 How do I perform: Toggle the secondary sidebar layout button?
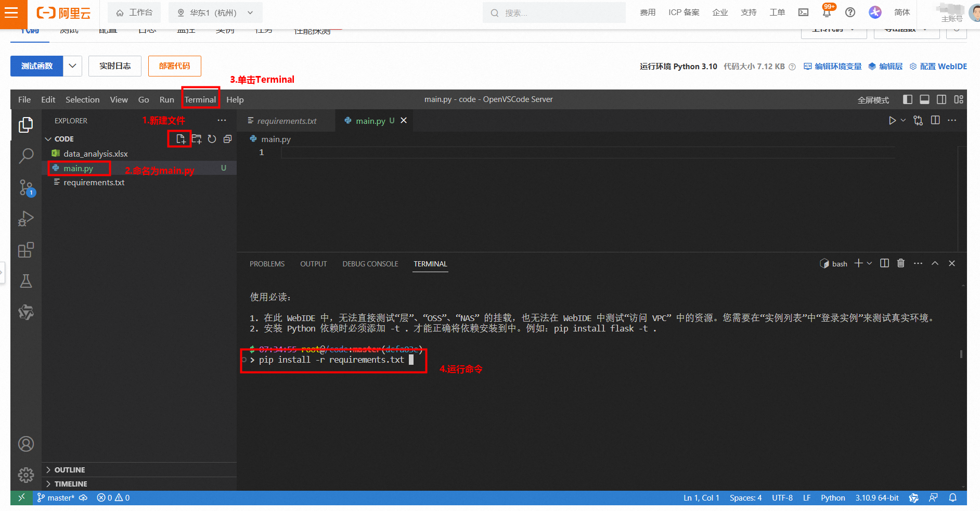942,99
